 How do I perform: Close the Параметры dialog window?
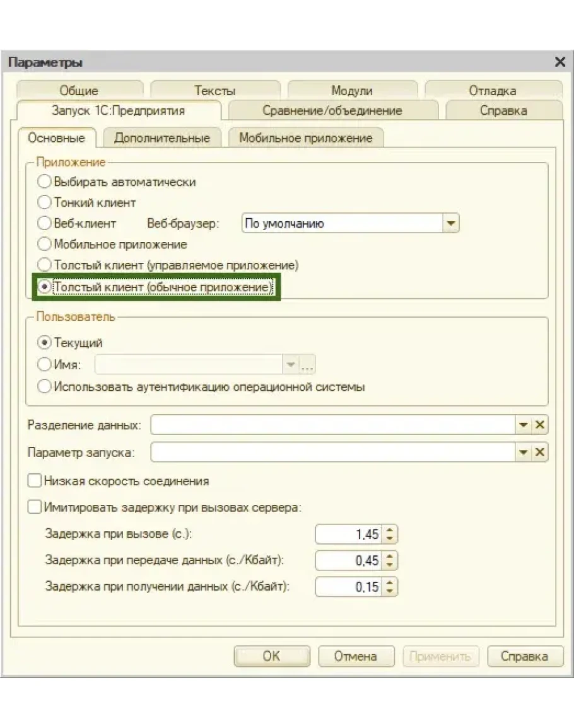pyautogui.click(x=559, y=62)
